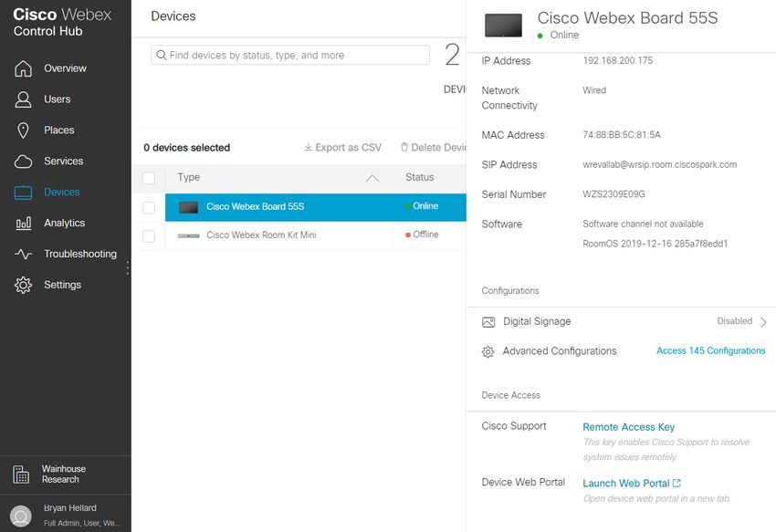The height and width of the screenshot is (532, 776).
Task: Click the large Webex Board image in details header
Action: click(x=503, y=26)
